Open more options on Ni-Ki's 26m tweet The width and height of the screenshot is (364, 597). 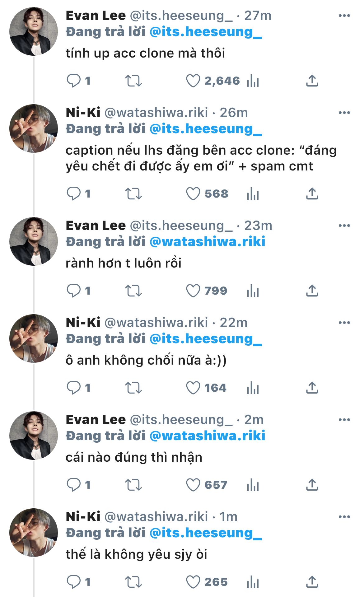344,113
